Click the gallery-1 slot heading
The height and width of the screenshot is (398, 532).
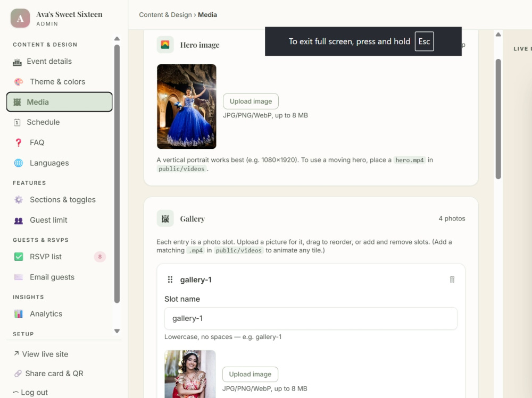click(x=196, y=280)
